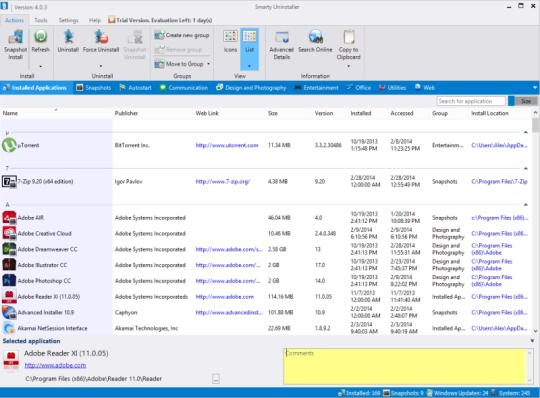Click the Refresh icon in ribbon
Image resolution: width=540 pixels, height=398 pixels.
click(x=40, y=36)
